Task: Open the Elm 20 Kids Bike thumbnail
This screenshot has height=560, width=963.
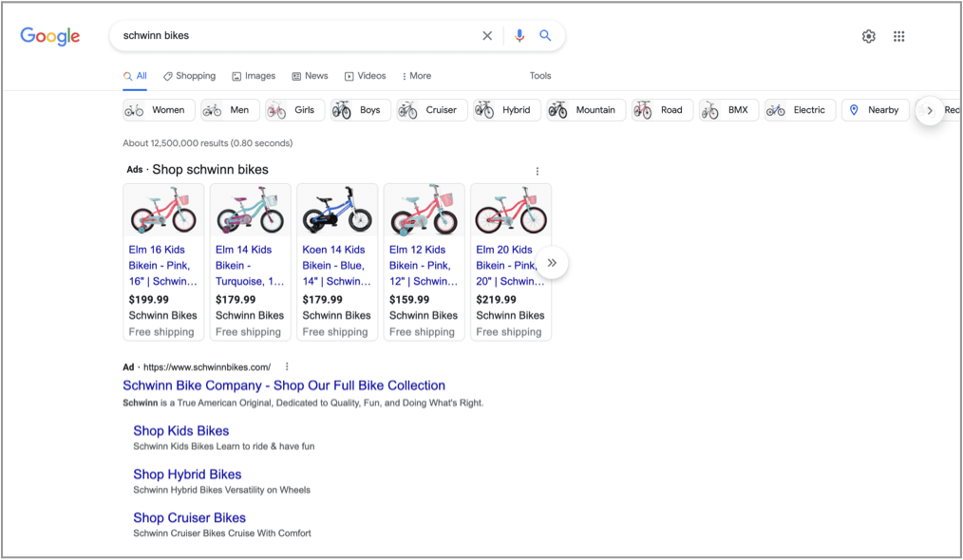Action: point(511,210)
